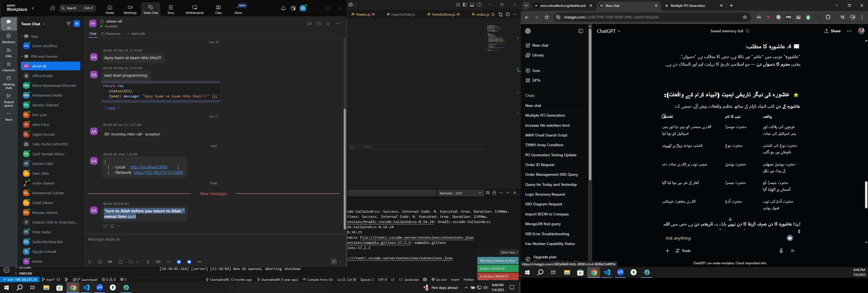
Task: Open VS Code source control compare changes icon
Action: point(500,14)
